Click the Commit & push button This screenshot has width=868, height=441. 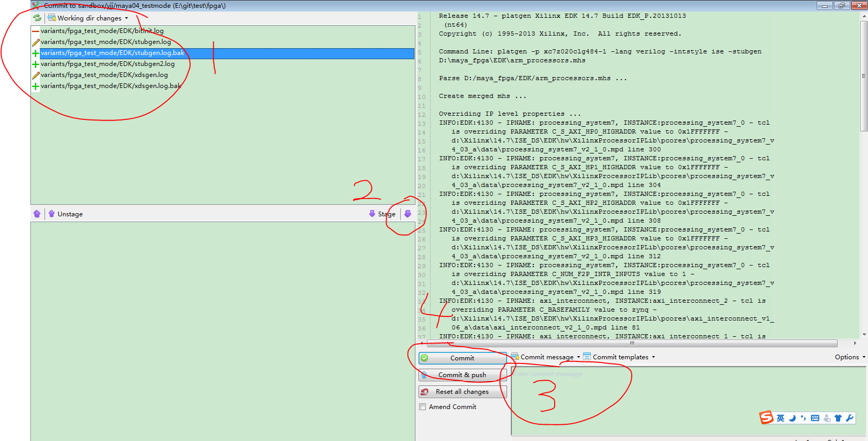pos(462,375)
